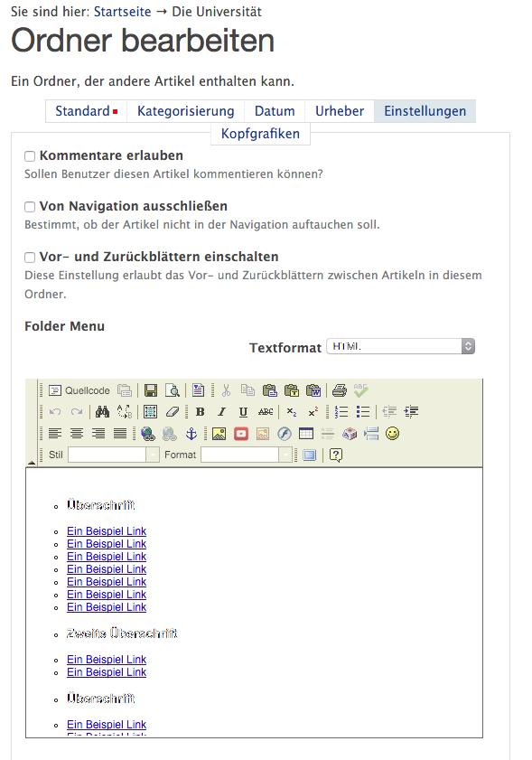Insert a table
Image resolution: width=532 pixels, height=760 pixels.
(x=306, y=433)
